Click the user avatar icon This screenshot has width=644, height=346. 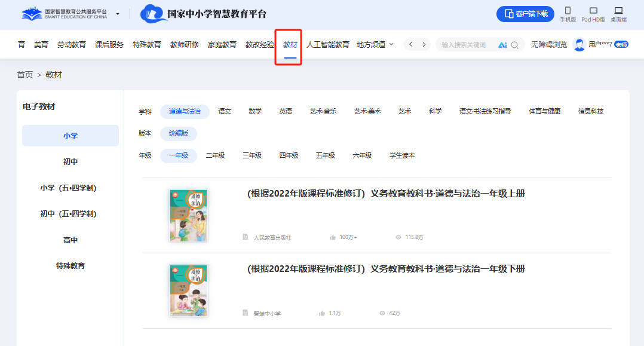[x=579, y=44]
